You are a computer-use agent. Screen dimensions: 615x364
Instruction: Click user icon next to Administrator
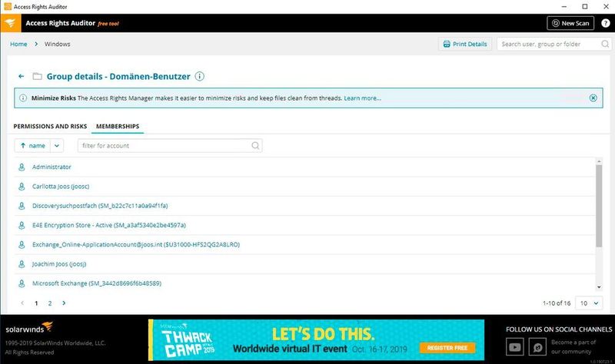[x=22, y=167]
